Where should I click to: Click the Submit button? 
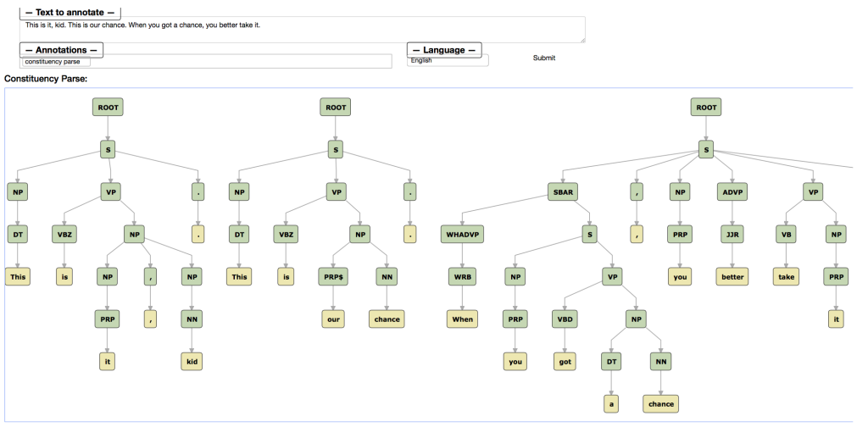tap(543, 58)
